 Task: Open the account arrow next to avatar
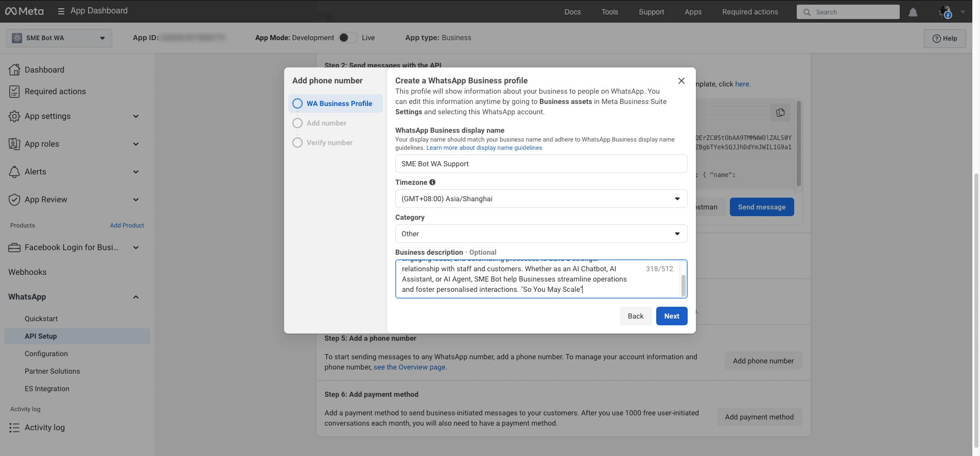pyautogui.click(x=962, y=12)
